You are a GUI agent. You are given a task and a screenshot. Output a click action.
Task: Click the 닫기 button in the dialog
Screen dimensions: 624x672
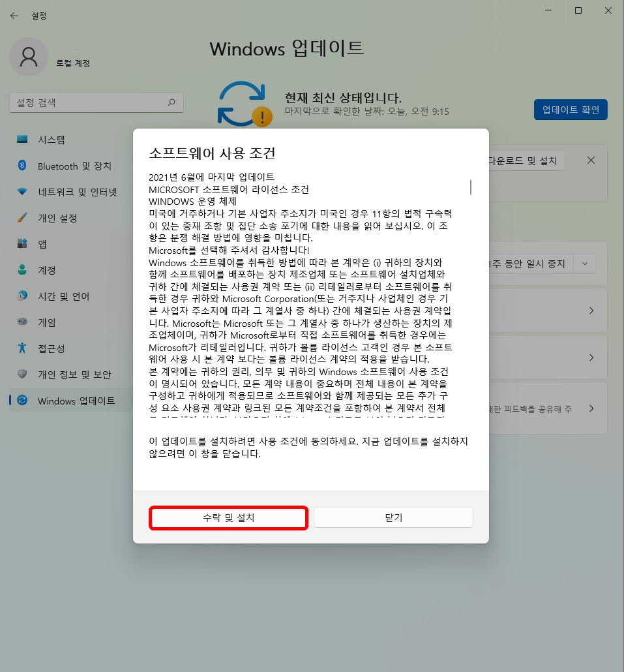coord(393,517)
